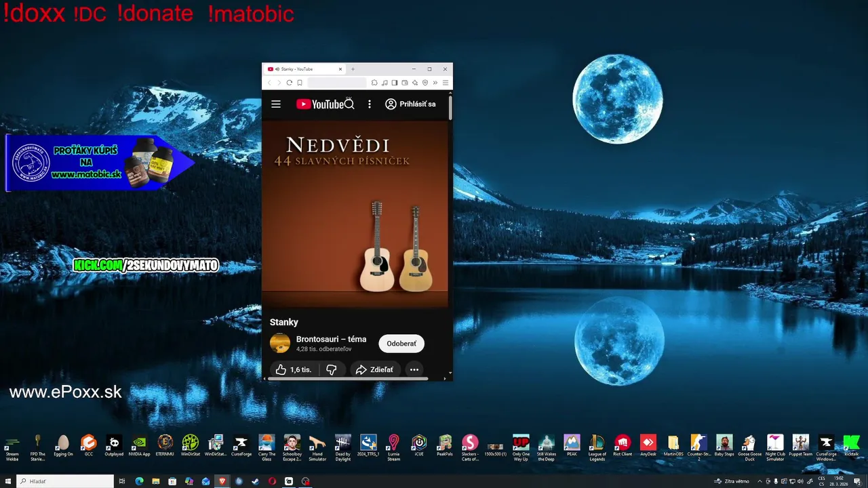The width and height of the screenshot is (868, 488).
Task: Click the Hľadať taskbar search box
Action: tap(65, 481)
